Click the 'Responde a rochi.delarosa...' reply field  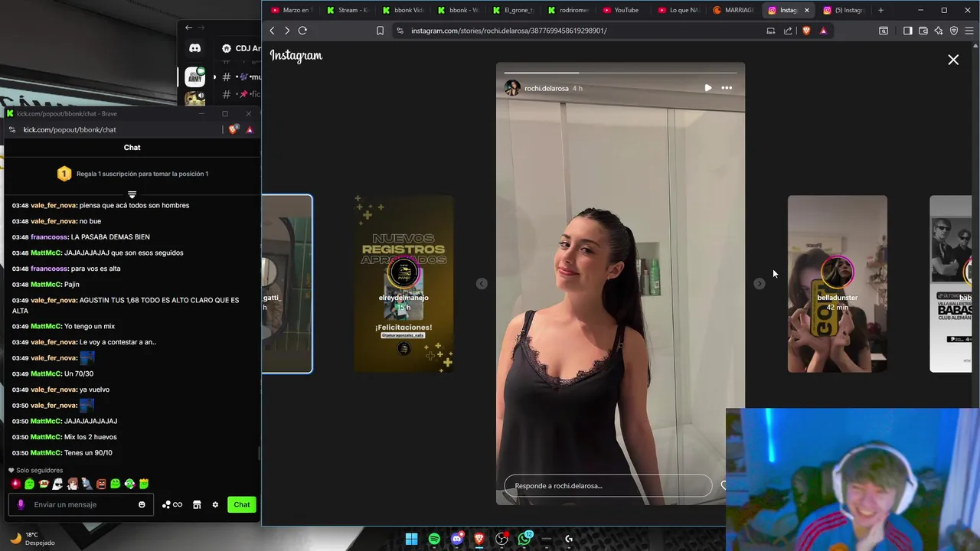pos(608,486)
